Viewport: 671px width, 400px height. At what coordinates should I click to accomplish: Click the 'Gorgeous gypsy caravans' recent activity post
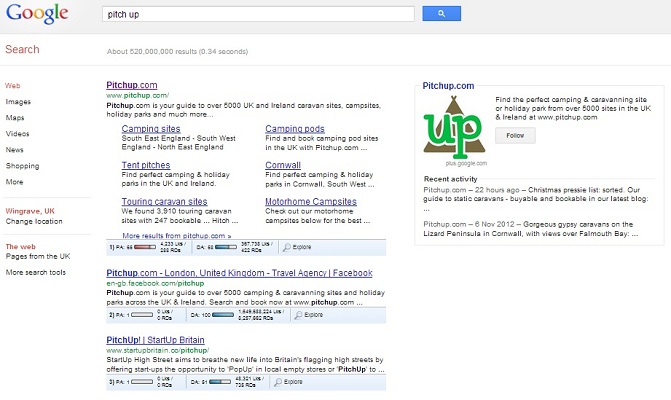[531, 229]
